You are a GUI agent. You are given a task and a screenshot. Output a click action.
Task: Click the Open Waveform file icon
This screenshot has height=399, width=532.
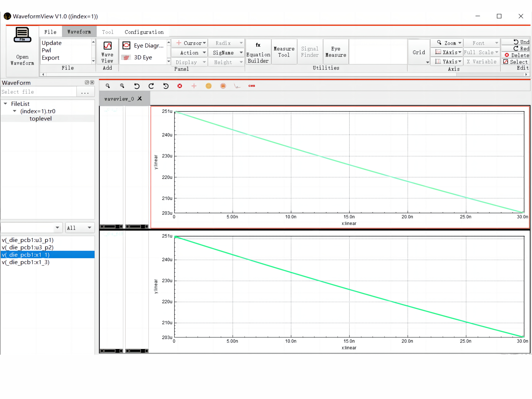tap(22, 46)
